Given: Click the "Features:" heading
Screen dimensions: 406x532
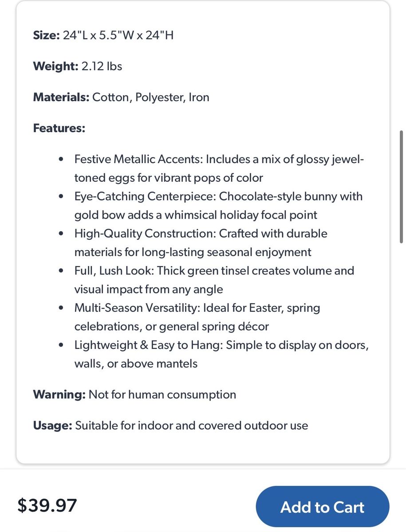Looking at the screenshot, I should [59, 128].
